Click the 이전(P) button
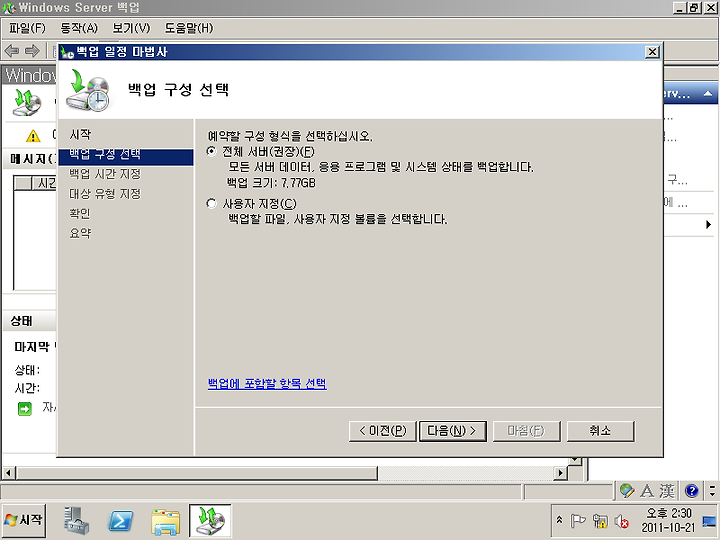 382,431
